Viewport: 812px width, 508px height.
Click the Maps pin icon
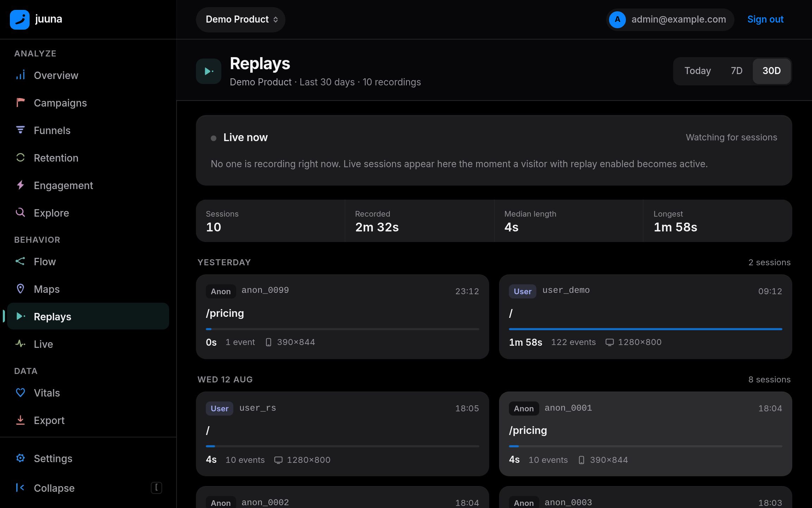(x=20, y=289)
